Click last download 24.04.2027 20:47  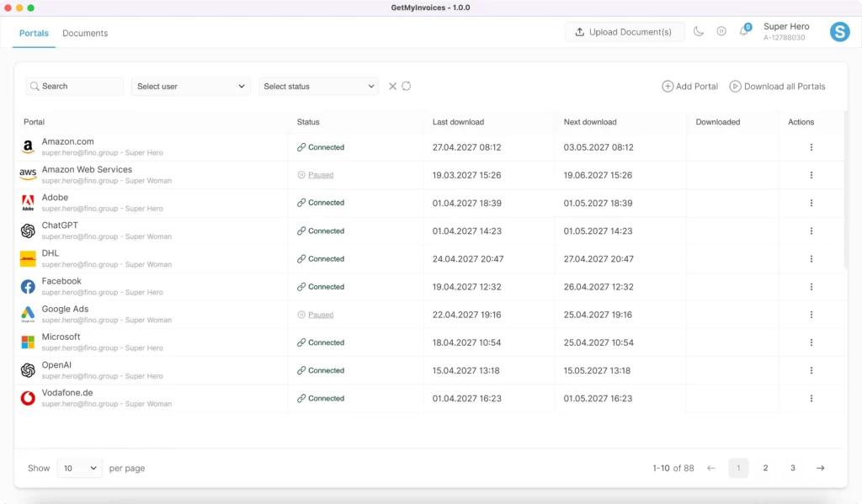(x=468, y=259)
